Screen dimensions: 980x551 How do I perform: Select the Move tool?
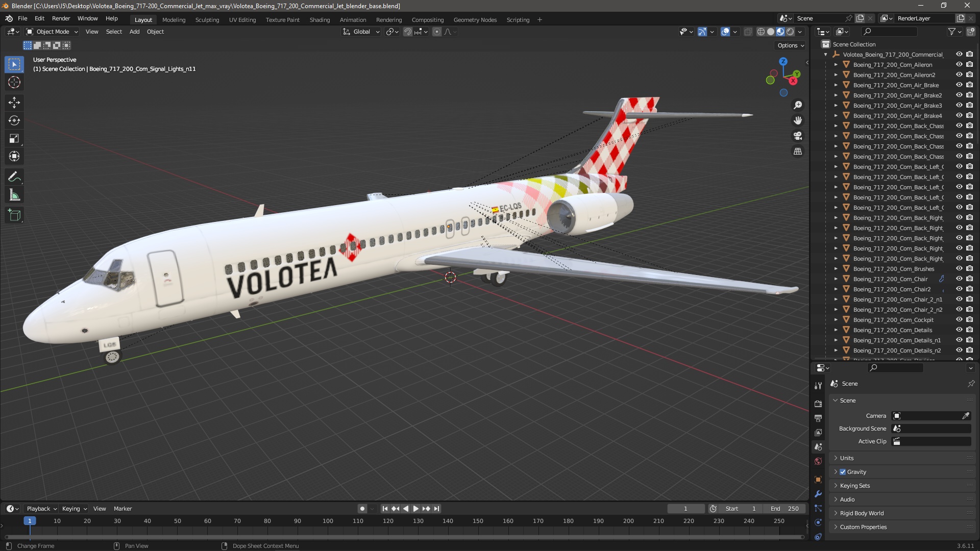14,103
